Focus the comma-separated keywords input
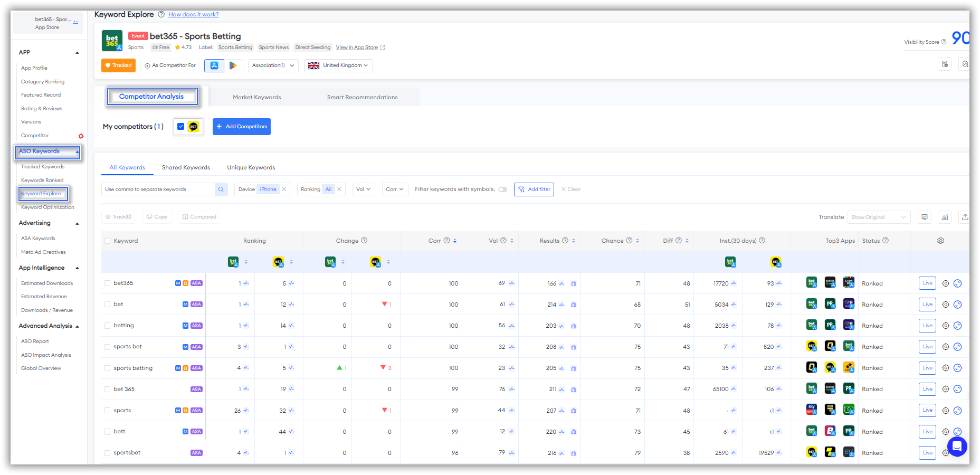980x475 pixels. 158,189
